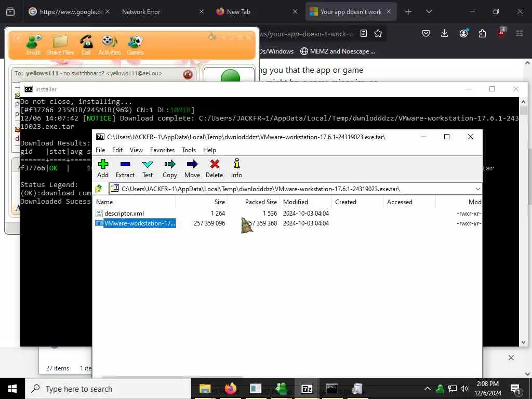Viewport: 532px width, 399px height.
Task: Open Firefox Downloads panel
Action: coord(445,33)
